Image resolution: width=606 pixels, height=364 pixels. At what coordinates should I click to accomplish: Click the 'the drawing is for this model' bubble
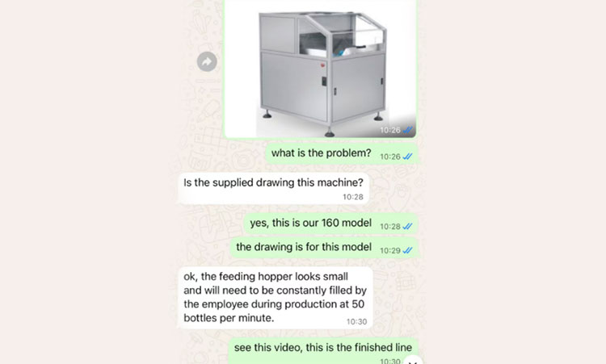pyautogui.click(x=324, y=248)
